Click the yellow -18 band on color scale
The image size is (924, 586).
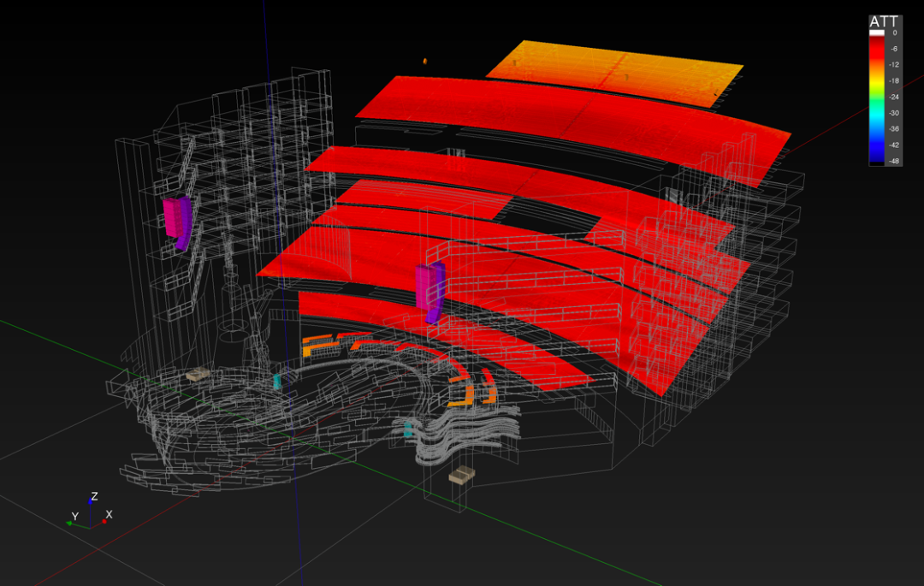[x=877, y=80]
